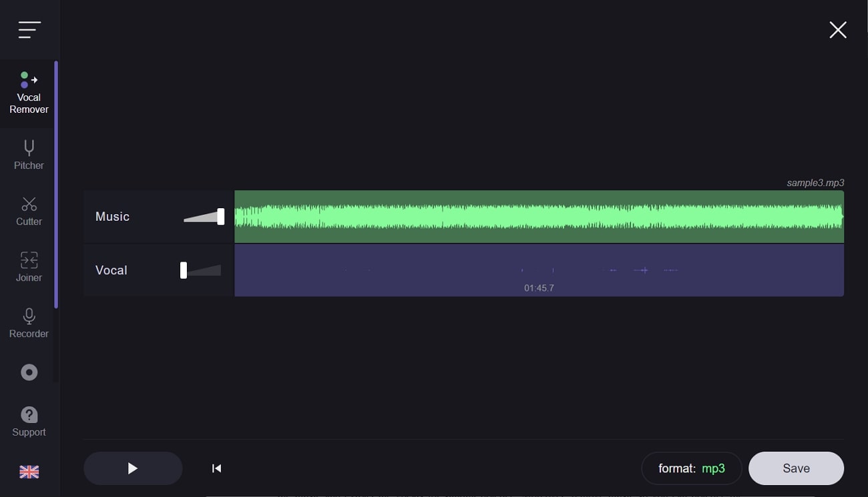Viewport: 868px width, 497px height.
Task: Click the Music volume slider handle
Action: pos(220,217)
